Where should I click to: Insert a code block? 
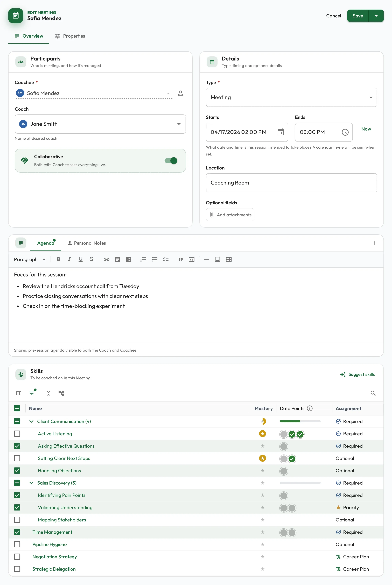tap(192, 259)
